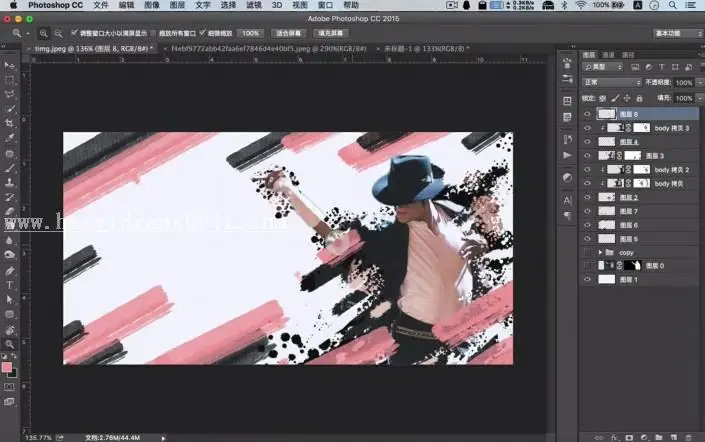
Task: Select the 图层 6 layer thumbnail
Action: tap(607, 225)
